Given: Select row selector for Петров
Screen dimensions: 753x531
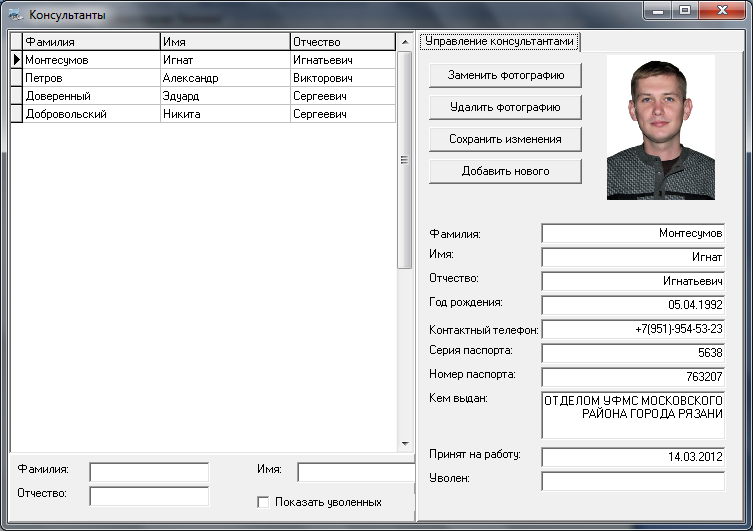Looking at the screenshot, I should tap(16, 78).
